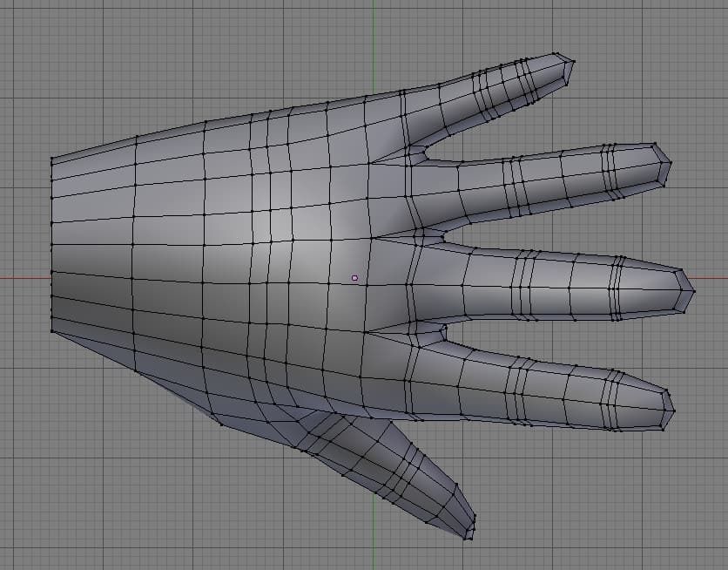Click the pink object origin marker on palm

tap(354, 278)
